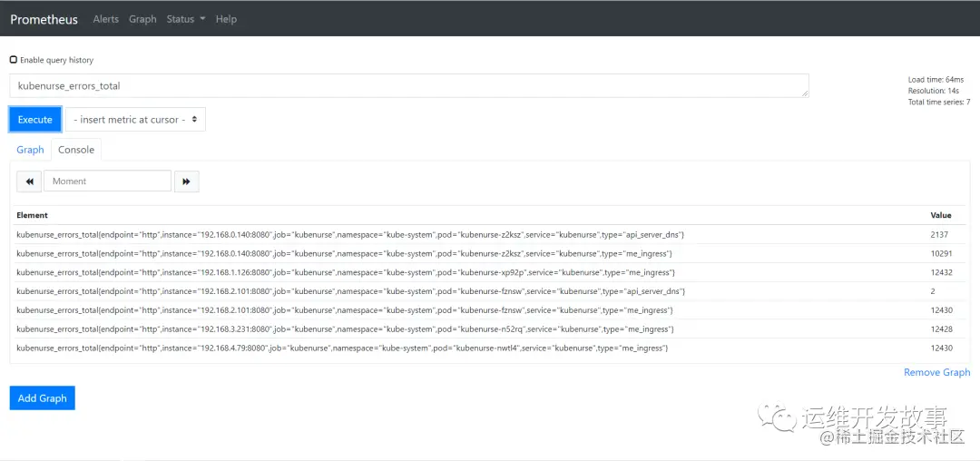Select row for pod kubenurse-fznsw me_ingress
This screenshot has width=980, height=461.
click(x=489, y=310)
